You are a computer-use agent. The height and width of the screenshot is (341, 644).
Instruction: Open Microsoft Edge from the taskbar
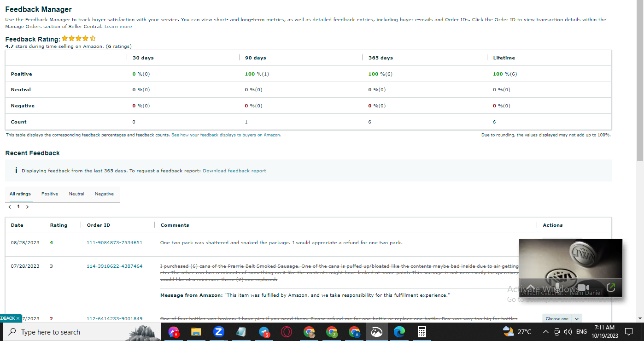pos(399,332)
